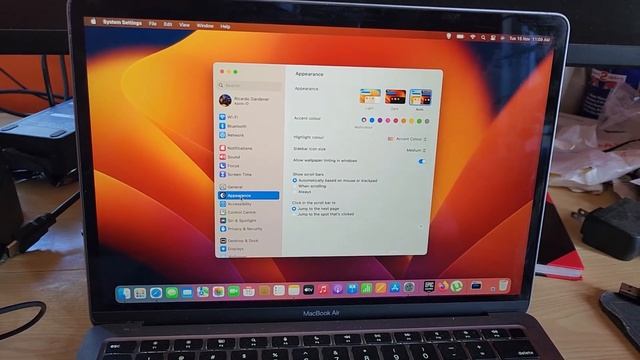The height and width of the screenshot is (360, 640).
Task: Open the Sidebar icon size dropdown
Action: (416, 150)
